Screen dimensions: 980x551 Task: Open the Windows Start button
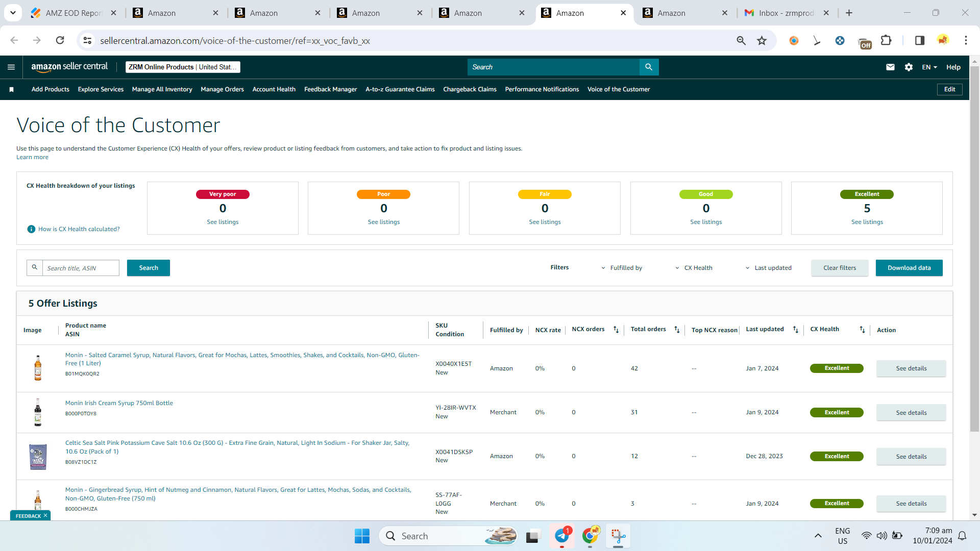[x=362, y=536]
